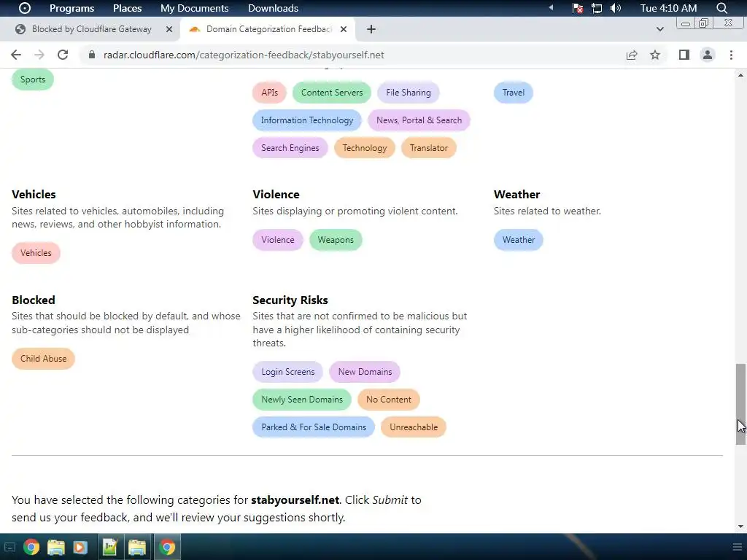The width and height of the screenshot is (747, 560).
Task: Select the Child Abuse tag
Action: [x=43, y=359]
